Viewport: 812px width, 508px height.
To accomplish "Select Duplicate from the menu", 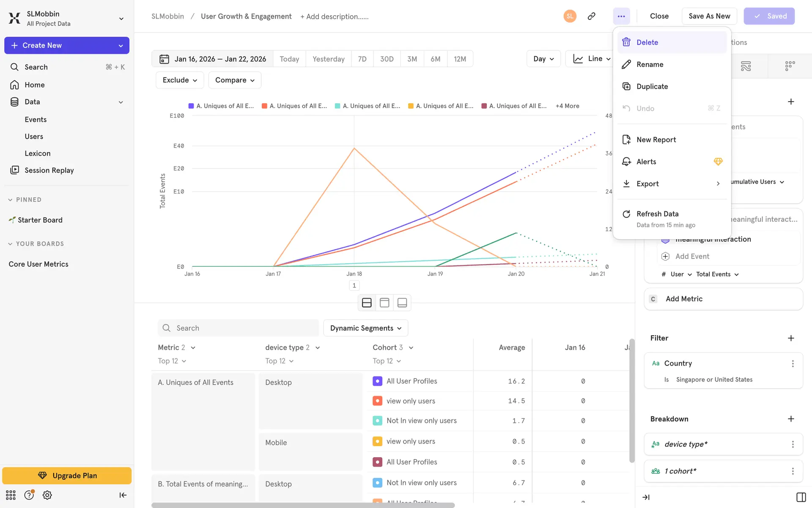I will click(652, 86).
